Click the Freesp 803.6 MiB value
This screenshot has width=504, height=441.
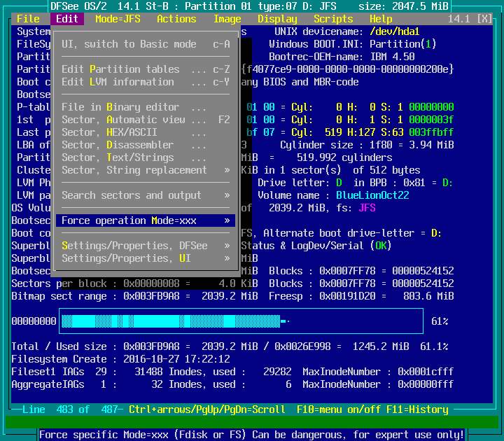tap(428, 296)
